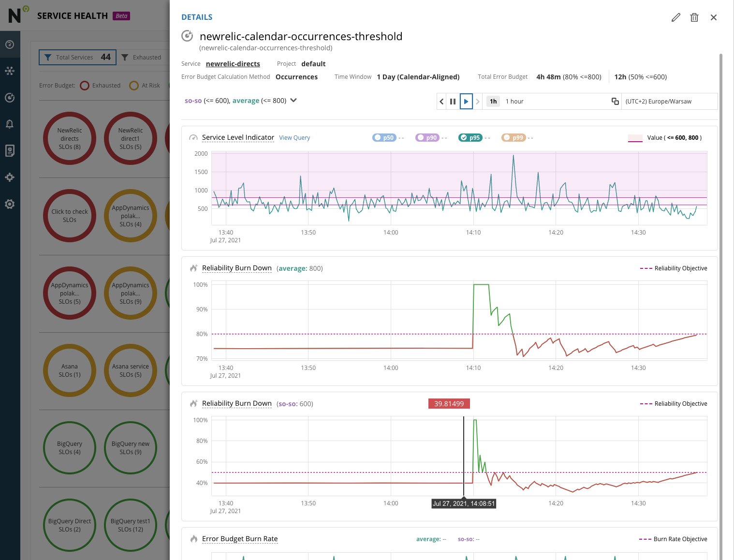The image size is (734, 560).
Task: Open the Europe/Warsaw timezone selector
Action: pos(669,102)
